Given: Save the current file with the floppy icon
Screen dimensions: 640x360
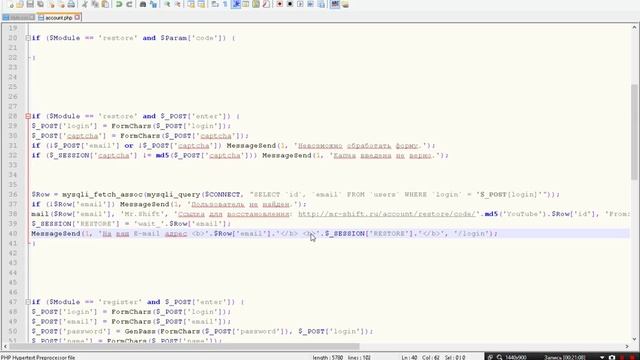Looking at the screenshot, I should [30, 4].
